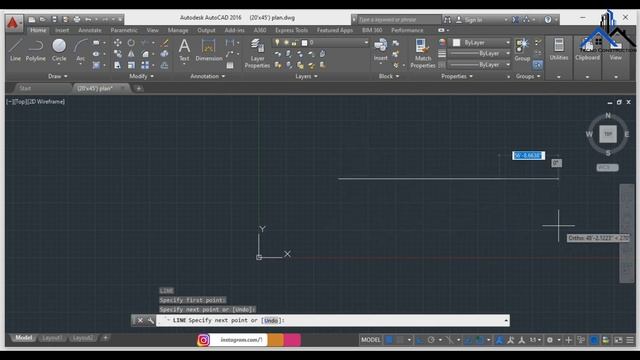Screen dimensions: 640x360
Task: Open the AutoCAD application menu logo
Action: tap(13, 23)
